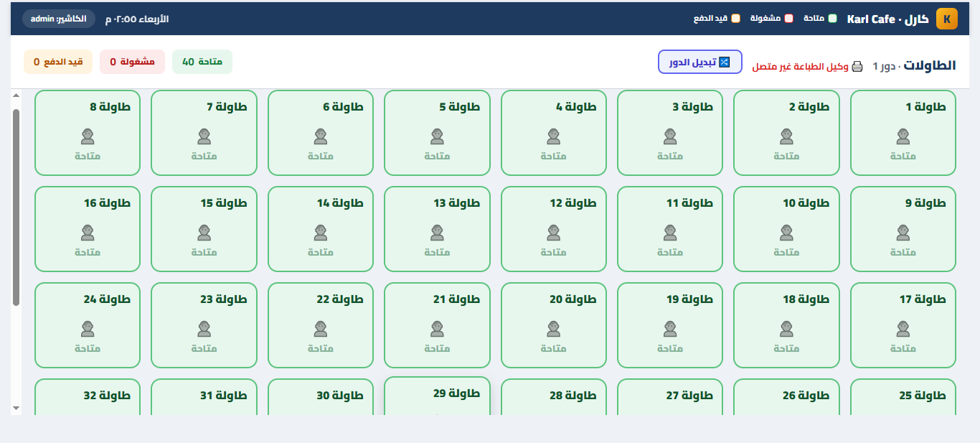Screen dimensions: 980x443
Task: Select the person icon on طاولة 6
Action: pos(321,136)
